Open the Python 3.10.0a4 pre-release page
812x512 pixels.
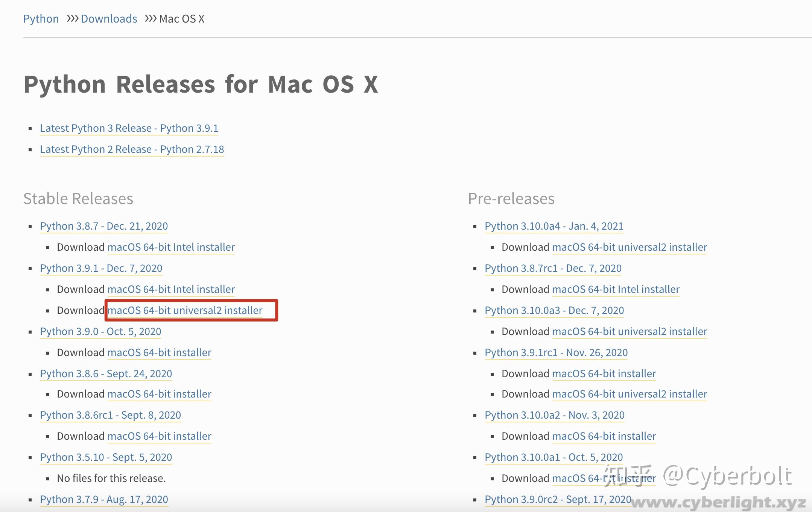pos(554,226)
